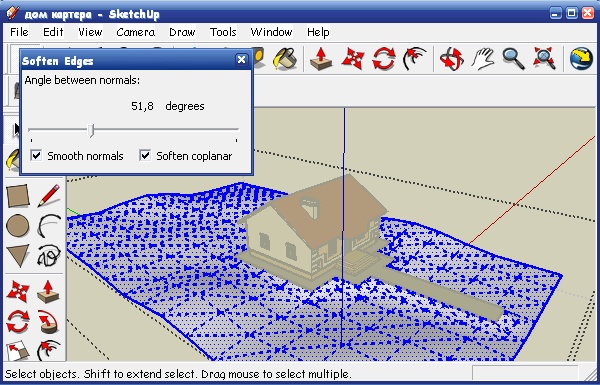The image size is (600, 385).
Task: Minimize the SketchUp window
Action: click(x=556, y=13)
